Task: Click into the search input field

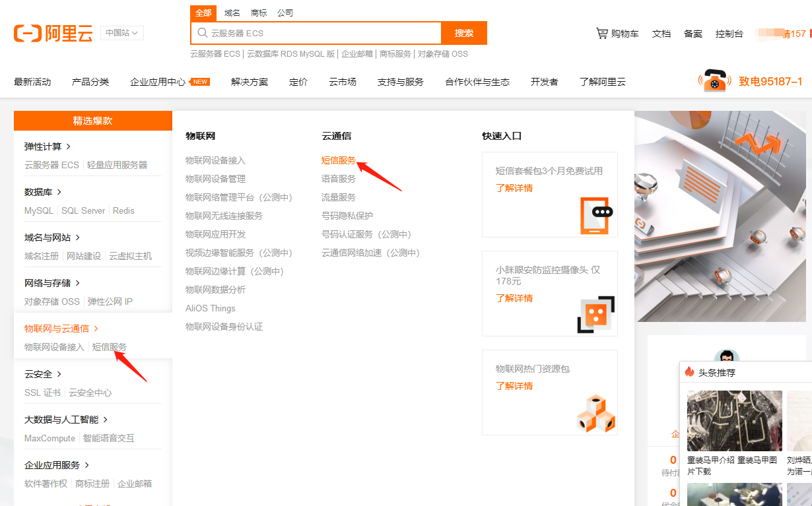Action: (x=316, y=33)
